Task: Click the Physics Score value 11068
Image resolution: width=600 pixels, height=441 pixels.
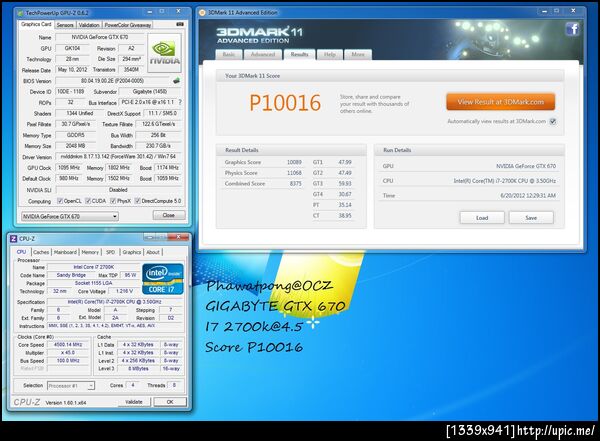Action: [294, 173]
